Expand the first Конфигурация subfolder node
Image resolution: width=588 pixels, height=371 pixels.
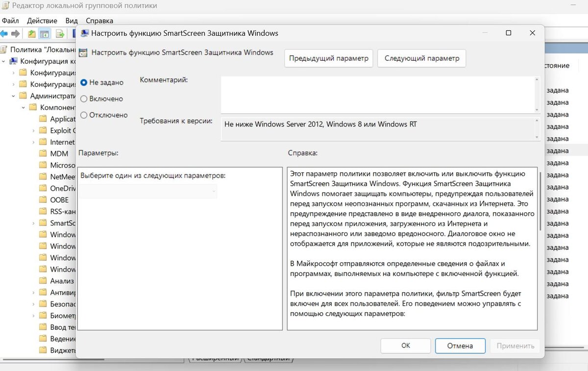click(13, 73)
